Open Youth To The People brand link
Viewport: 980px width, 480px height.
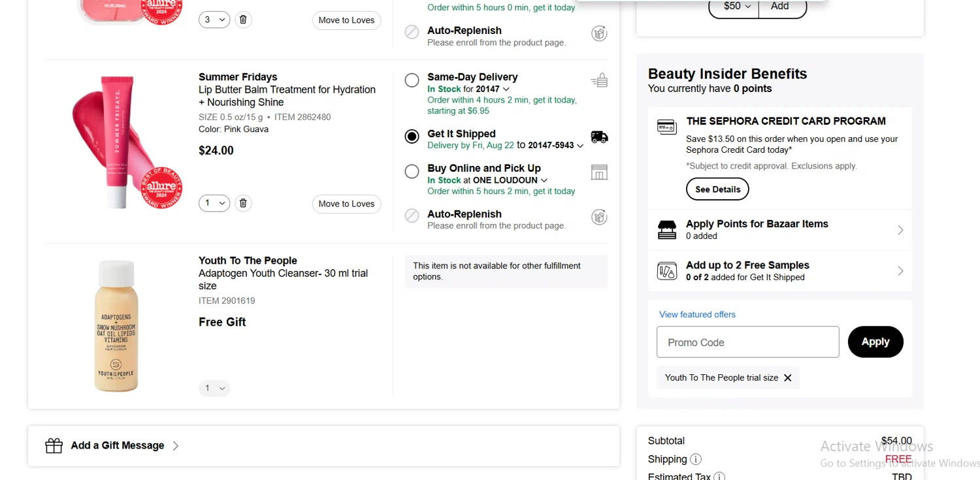(x=248, y=261)
